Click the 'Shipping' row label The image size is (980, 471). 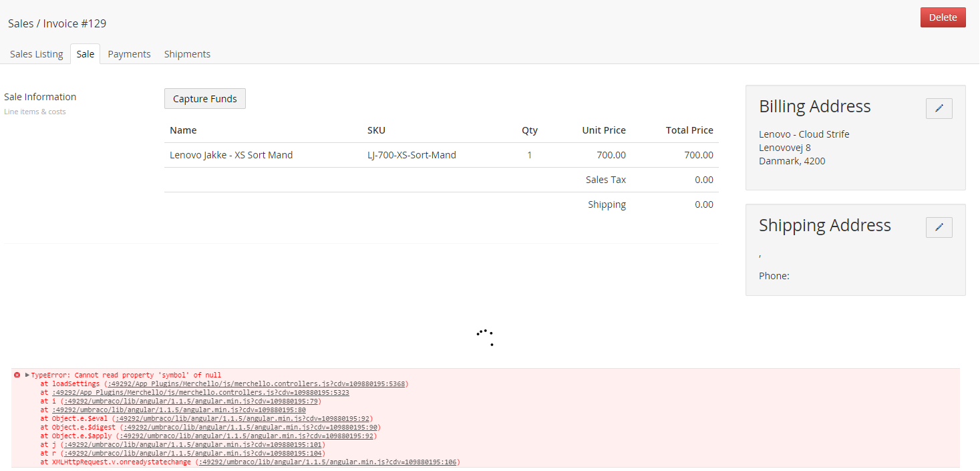607,204
